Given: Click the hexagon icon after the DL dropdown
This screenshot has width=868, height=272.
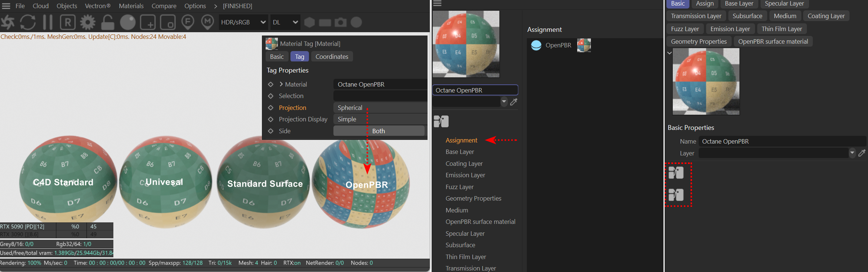Looking at the screenshot, I should point(309,22).
